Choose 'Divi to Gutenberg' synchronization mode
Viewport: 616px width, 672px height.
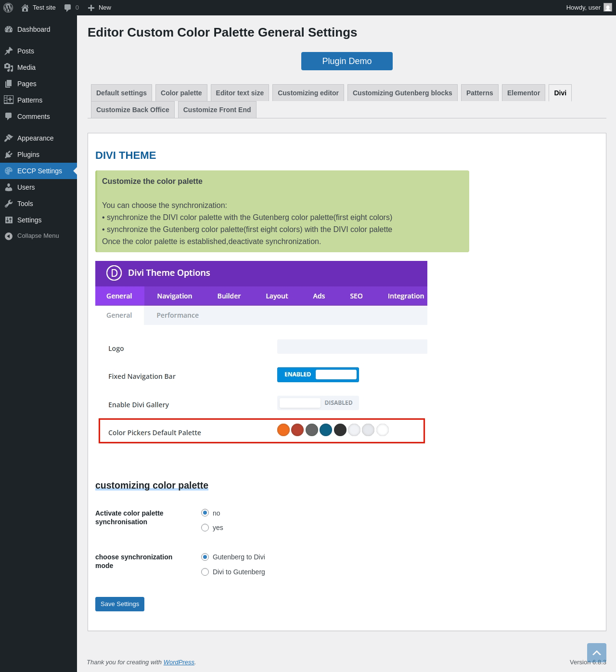pos(205,572)
